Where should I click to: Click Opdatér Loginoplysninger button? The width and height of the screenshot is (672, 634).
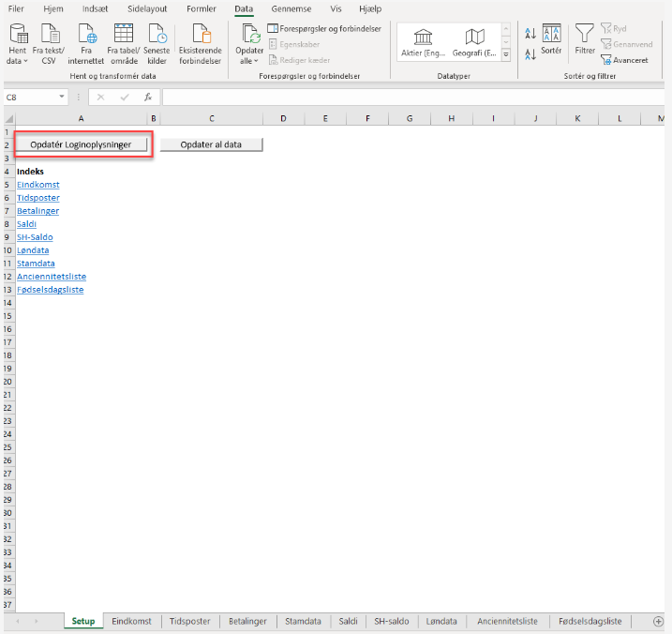click(x=81, y=144)
